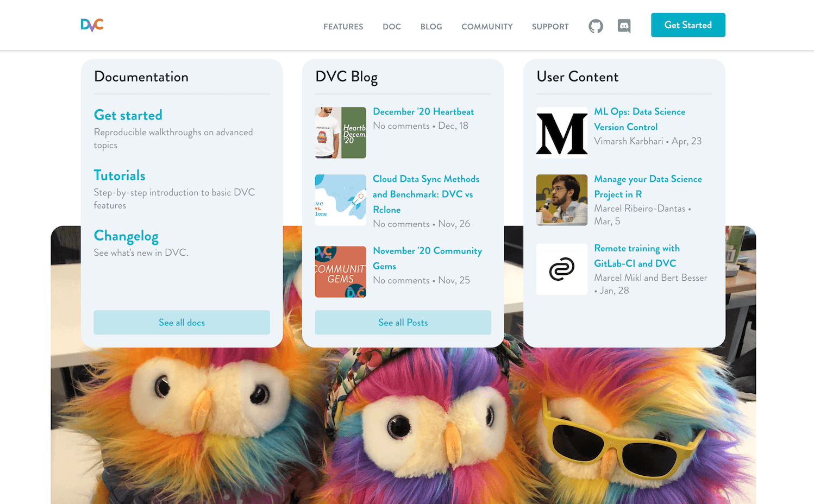This screenshot has height=504, width=814.
Task: Click See all Posts
Action: 403,322
